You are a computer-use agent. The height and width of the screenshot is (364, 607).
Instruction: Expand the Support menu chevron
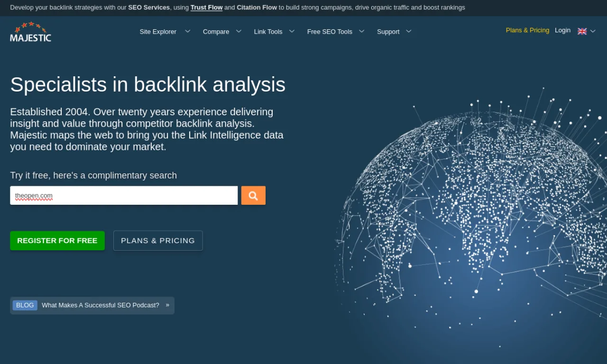[x=408, y=31]
